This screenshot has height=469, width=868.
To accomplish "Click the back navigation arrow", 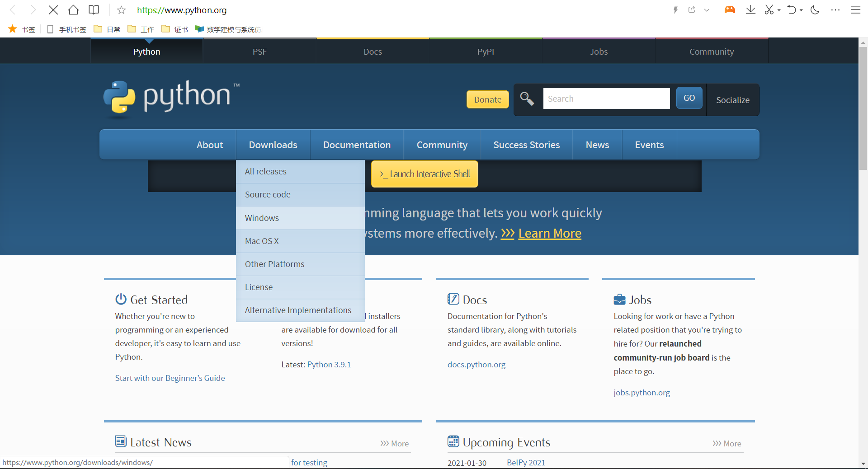I will point(13,10).
